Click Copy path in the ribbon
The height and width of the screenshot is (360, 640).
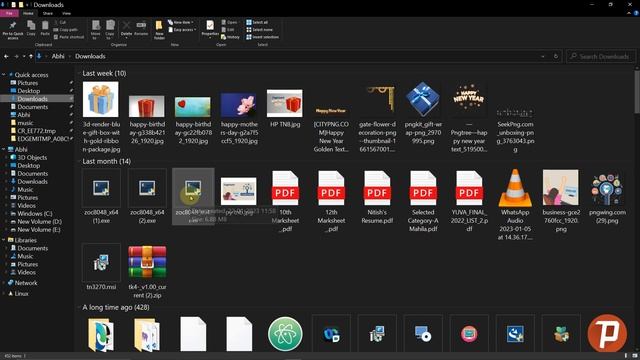point(65,29)
